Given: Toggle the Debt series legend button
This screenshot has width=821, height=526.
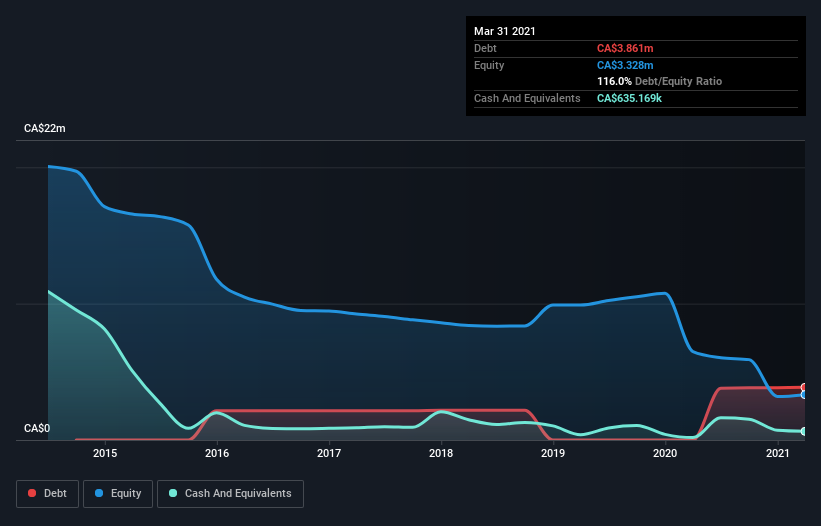Looking at the screenshot, I should click(x=48, y=494).
